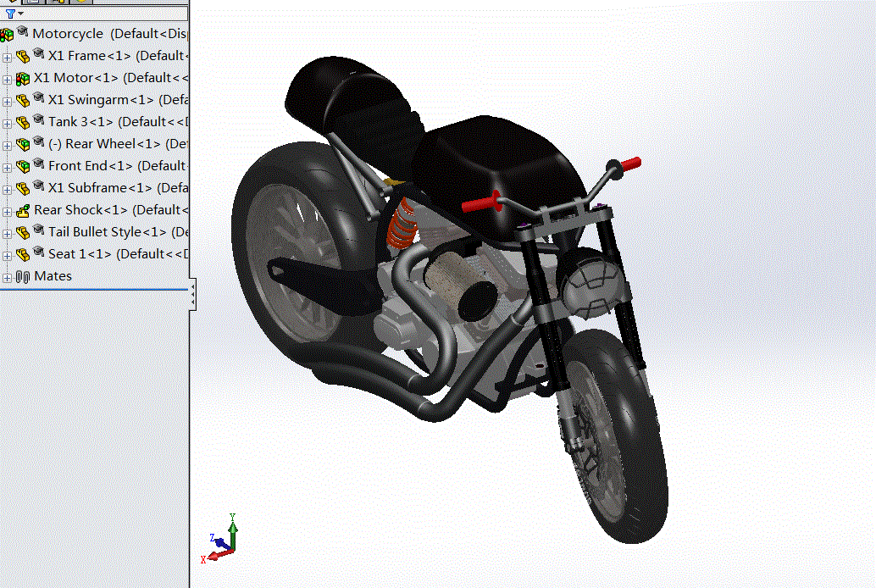Select the X1 Subframe<1> label

click(100, 188)
